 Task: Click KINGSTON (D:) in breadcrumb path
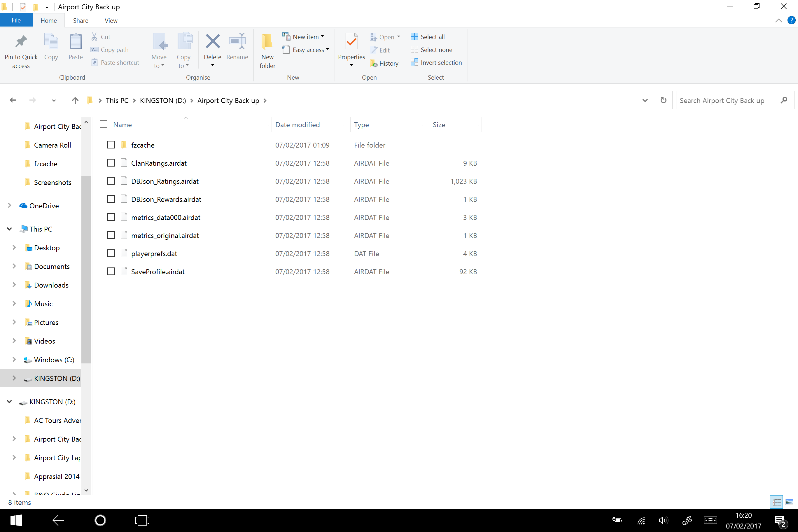point(163,100)
